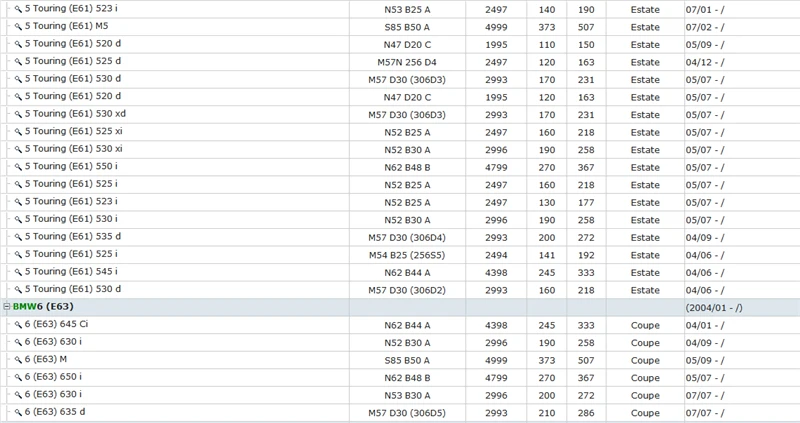This screenshot has height=423, width=800.
Task: Click engine code M57 D30 (306D5)
Action: coord(407,413)
